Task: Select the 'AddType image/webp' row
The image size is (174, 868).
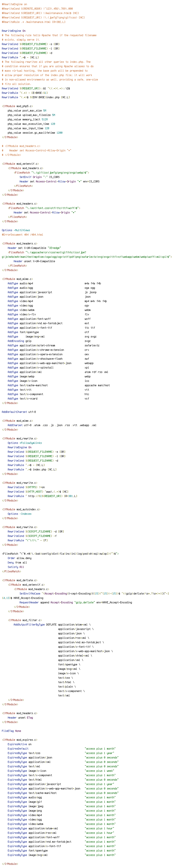Action: (x=49, y=376)
